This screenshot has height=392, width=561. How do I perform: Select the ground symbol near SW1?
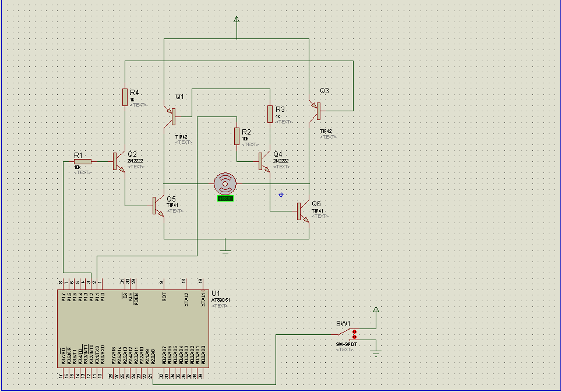[x=376, y=351]
